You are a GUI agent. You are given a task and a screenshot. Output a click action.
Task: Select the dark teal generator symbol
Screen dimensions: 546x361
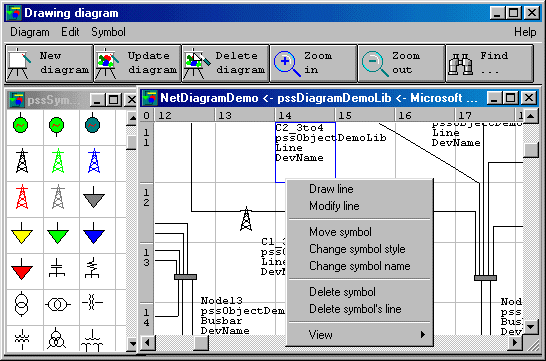tap(93, 125)
